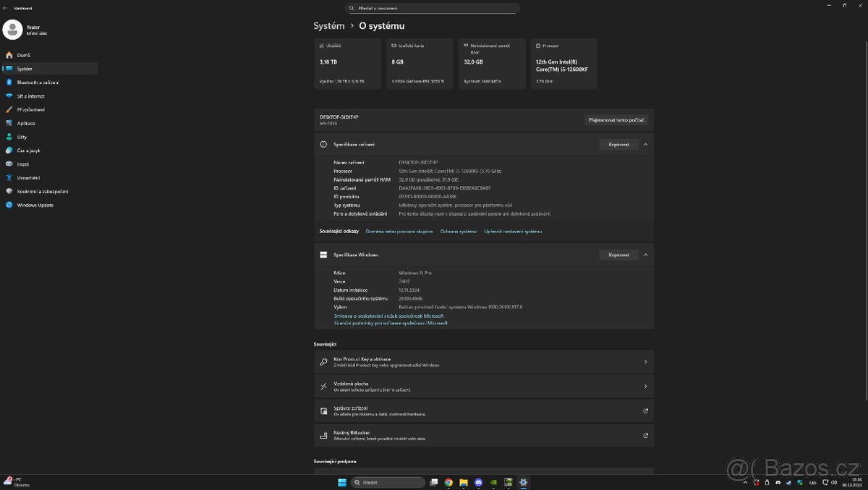The image size is (868, 490).
Task: Open Google Chrome from taskbar
Action: [448, 482]
